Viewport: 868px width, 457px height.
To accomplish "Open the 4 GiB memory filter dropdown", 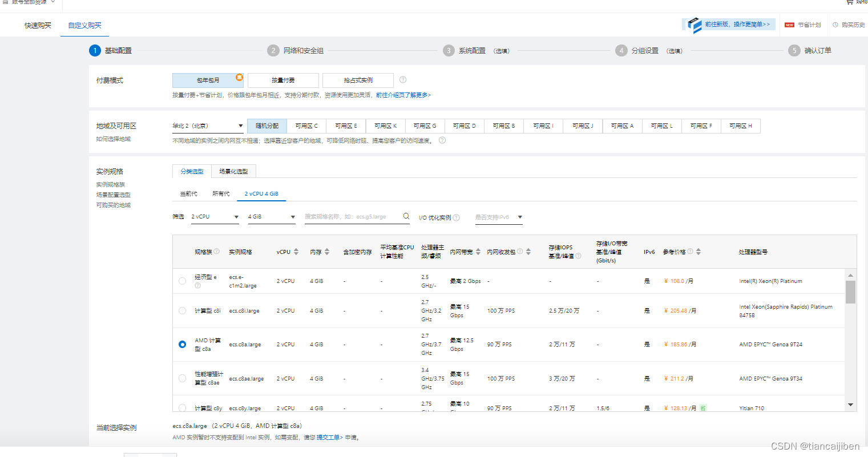I will coord(272,217).
